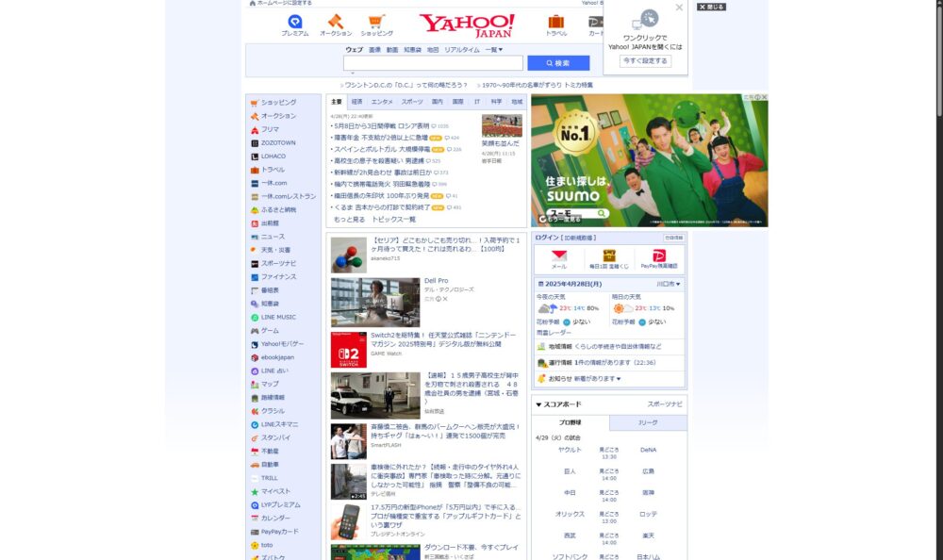
Task: Open フリマ in the left sidebar
Action: [x=270, y=129]
